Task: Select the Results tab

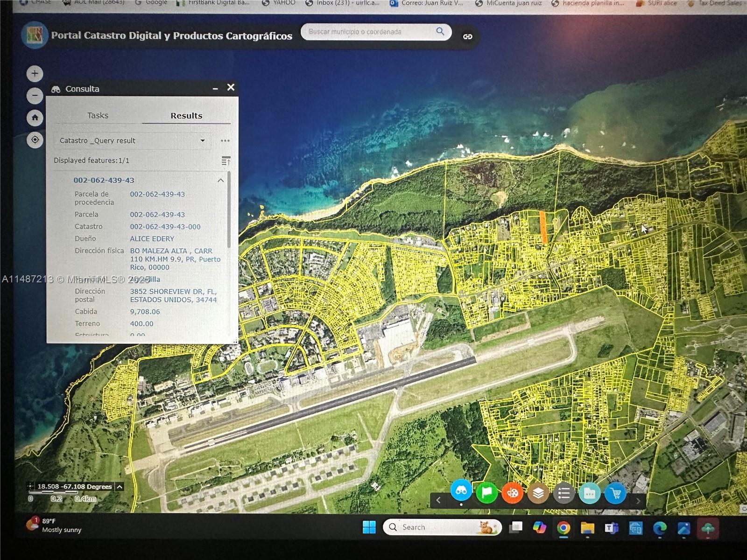Action: pos(186,115)
